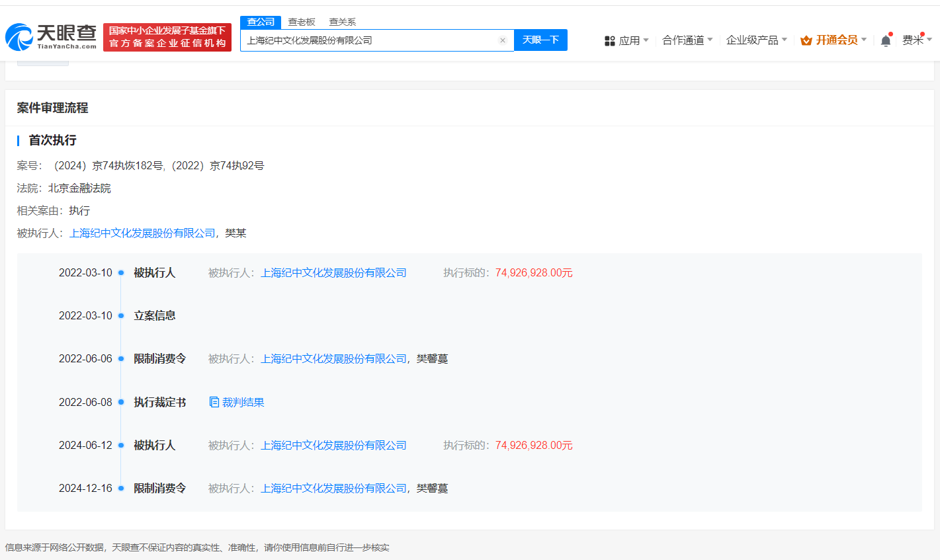Open company link in 2024-06-12 被执行人 row
The height and width of the screenshot is (560, 940).
[x=333, y=446]
